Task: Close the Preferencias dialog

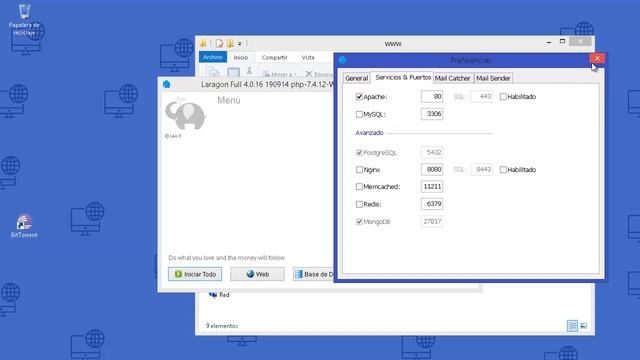Action: (597, 58)
